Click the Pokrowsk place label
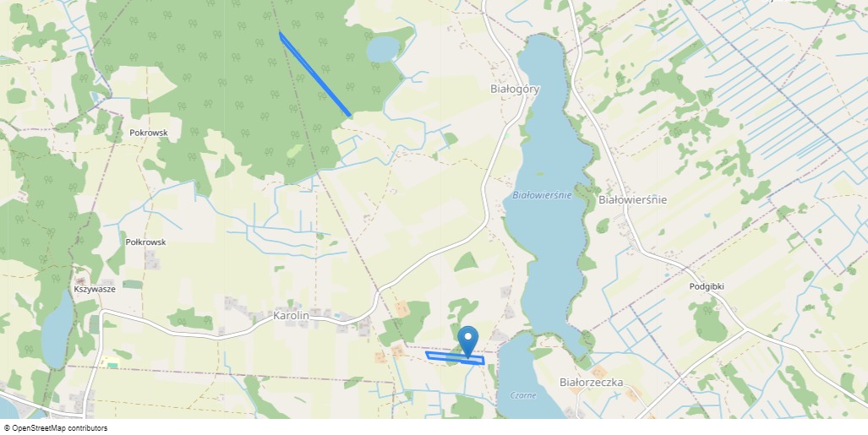 149,133
